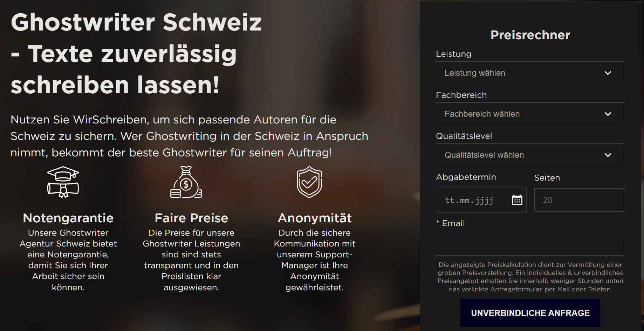Click the graduation cap diploma icon
Image resolution: width=644 pixels, height=331 pixels.
coord(63,182)
